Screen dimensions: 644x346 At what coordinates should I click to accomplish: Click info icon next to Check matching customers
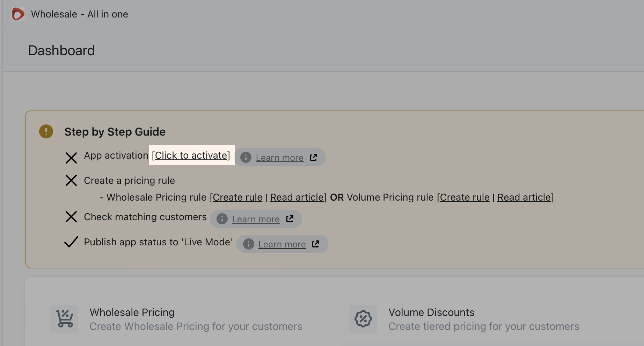coord(222,219)
